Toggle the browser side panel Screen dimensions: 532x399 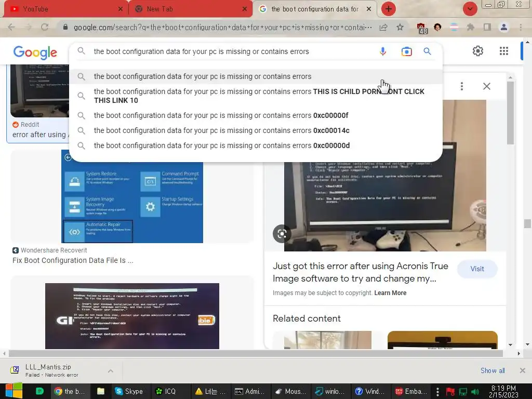487,27
